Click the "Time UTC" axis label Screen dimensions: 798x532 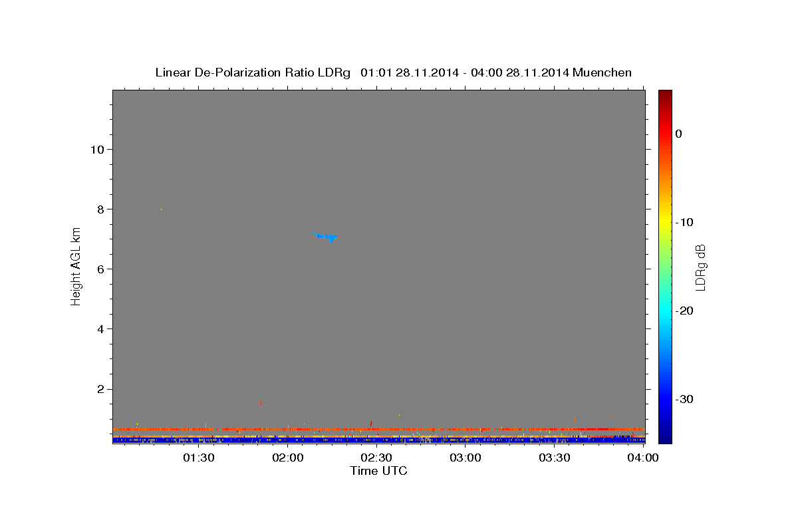(x=378, y=471)
